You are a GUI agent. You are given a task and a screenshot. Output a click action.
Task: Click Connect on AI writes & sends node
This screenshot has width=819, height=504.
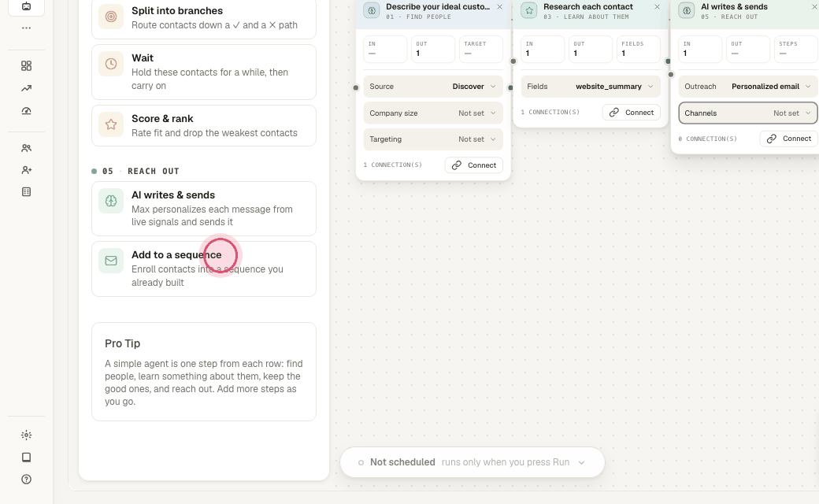789,139
